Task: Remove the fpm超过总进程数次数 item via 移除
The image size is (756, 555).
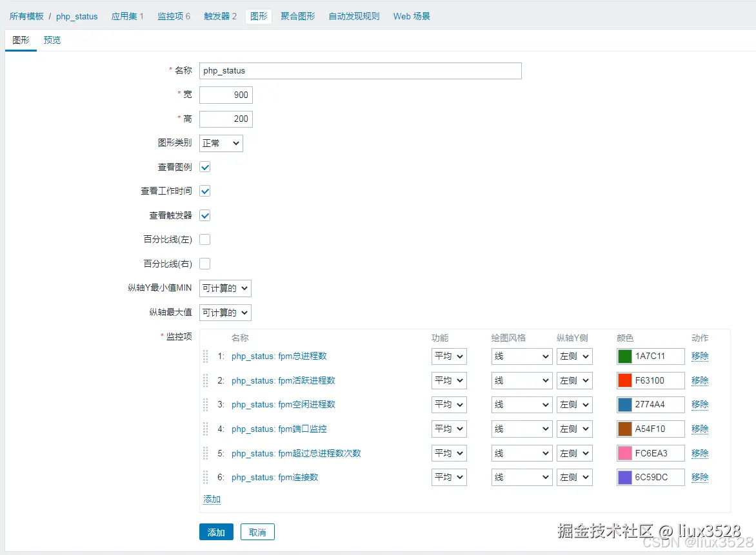Action: point(699,453)
